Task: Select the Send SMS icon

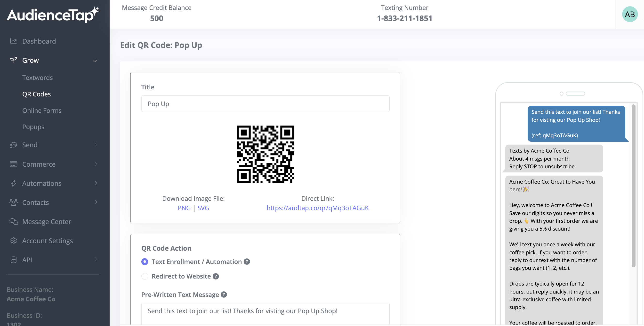Action: pos(14,145)
